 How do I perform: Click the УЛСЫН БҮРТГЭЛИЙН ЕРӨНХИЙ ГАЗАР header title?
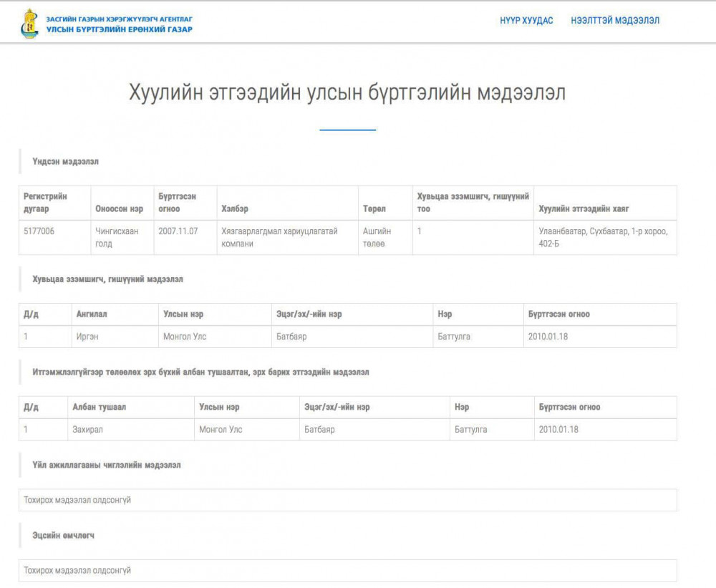(x=119, y=29)
